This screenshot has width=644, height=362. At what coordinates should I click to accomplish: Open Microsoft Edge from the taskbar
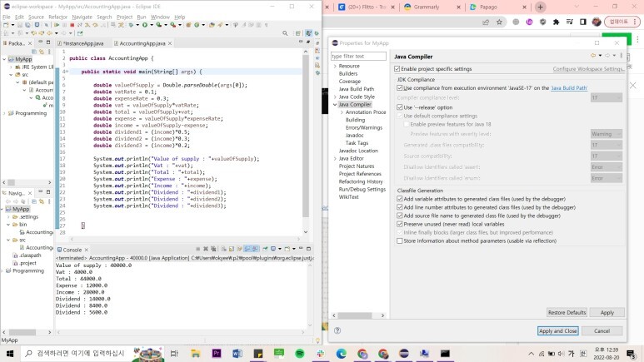tap(341, 354)
